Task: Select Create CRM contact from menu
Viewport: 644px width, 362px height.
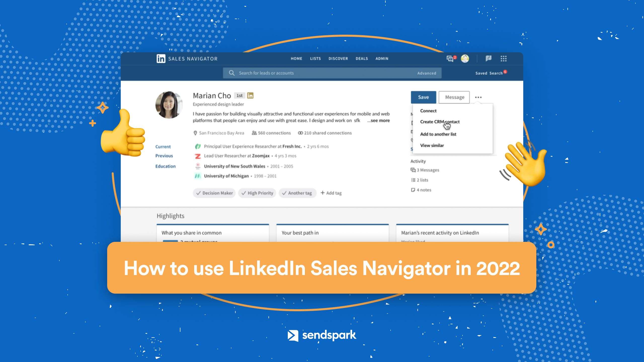Action: [440, 122]
